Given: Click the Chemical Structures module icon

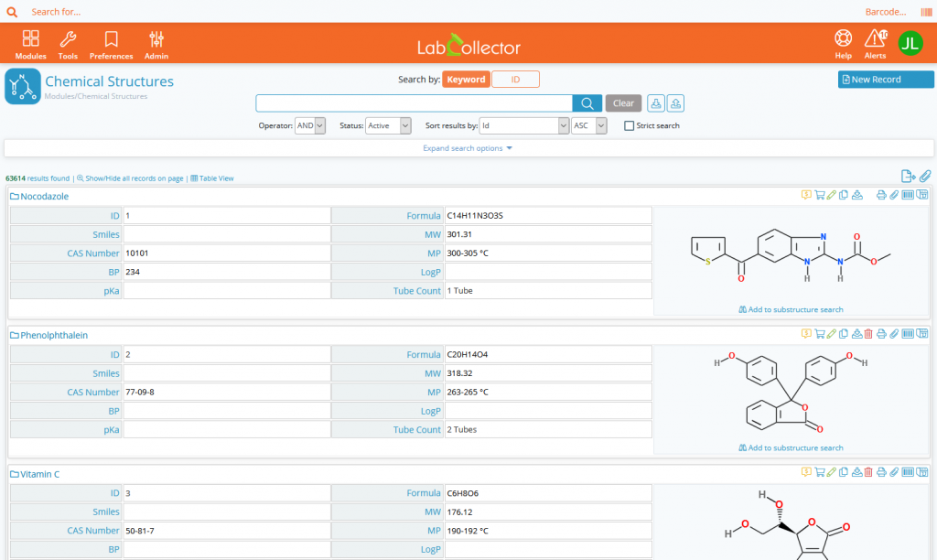Looking at the screenshot, I should pos(23,86).
